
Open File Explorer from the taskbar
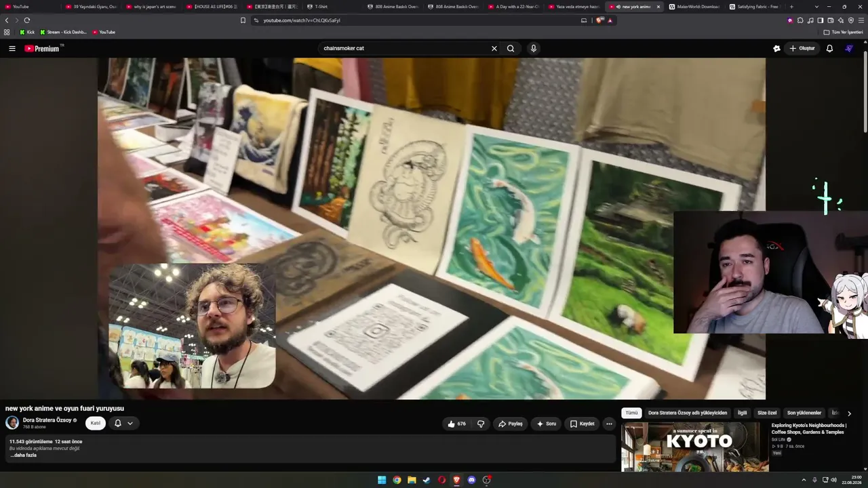[412, 480]
